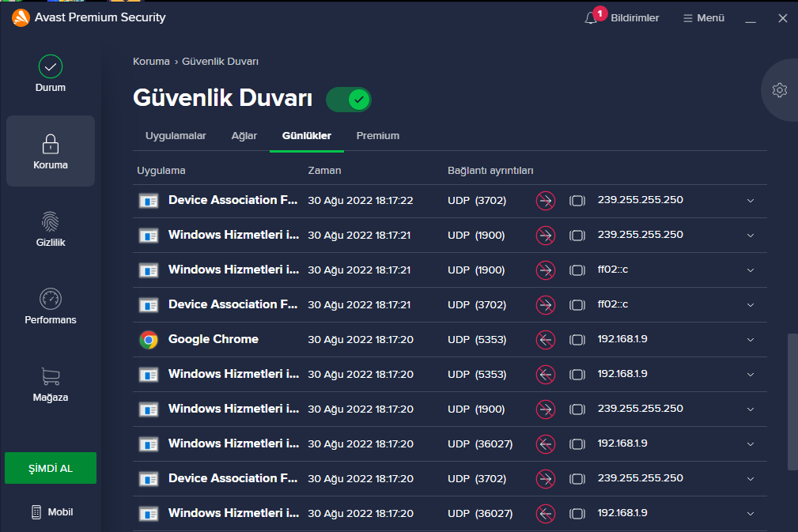Image resolution: width=798 pixels, height=532 pixels.
Task: Select the Google Chrome application name
Action: click(214, 339)
